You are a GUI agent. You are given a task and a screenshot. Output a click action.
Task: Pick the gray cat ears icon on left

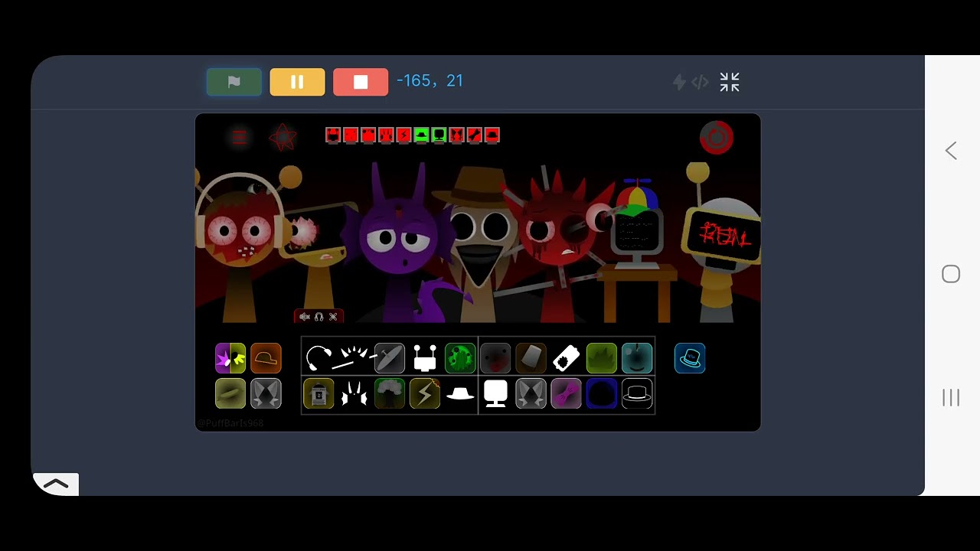(266, 393)
